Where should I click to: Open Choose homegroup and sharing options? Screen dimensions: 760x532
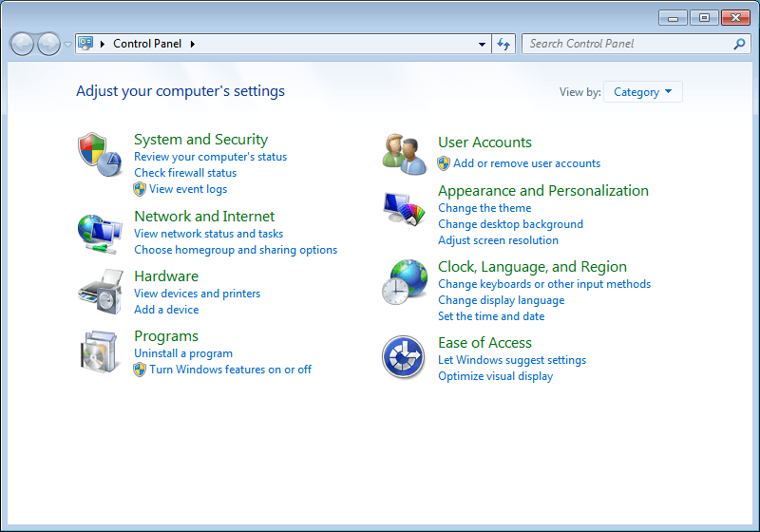tap(236, 250)
